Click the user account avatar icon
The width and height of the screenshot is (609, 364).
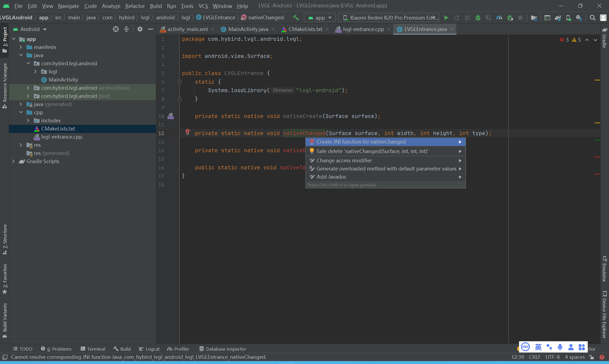(603, 18)
